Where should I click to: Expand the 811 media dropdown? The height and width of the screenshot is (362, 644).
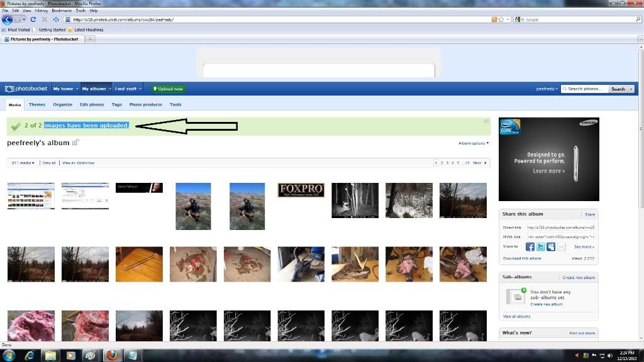click(x=24, y=162)
